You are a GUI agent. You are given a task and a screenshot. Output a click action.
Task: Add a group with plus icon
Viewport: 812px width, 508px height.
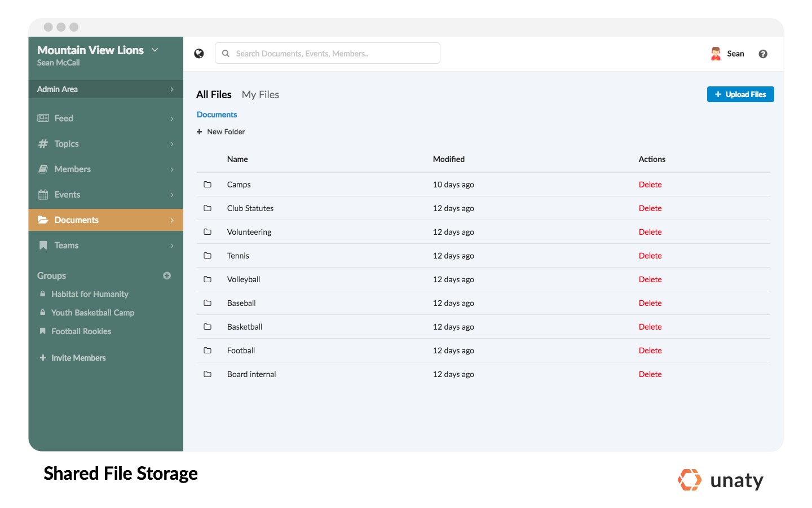(x=167, y=275)
